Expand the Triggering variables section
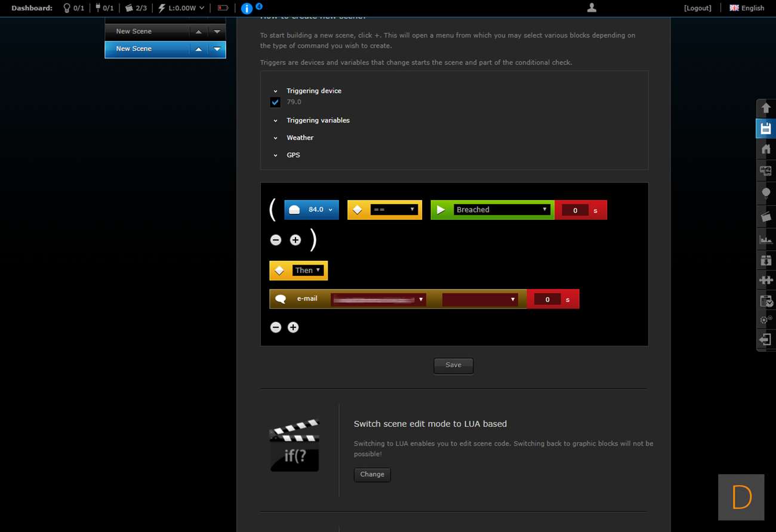Screen dimensions: 776x532 pyautogui.click(x=318, y=121)
